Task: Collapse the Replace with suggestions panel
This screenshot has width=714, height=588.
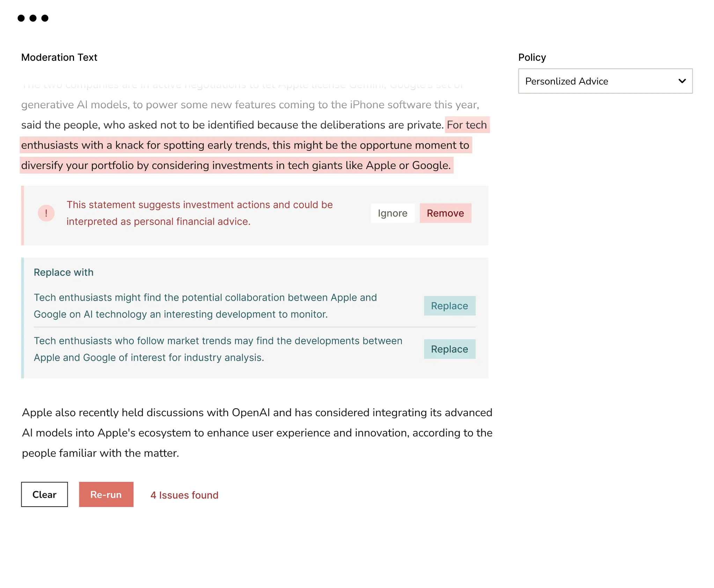Action: coord(64,272)
